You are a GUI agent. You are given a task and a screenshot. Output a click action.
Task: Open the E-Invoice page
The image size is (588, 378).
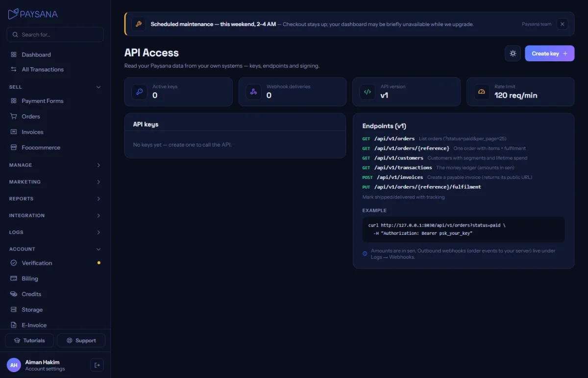[55, 325]
